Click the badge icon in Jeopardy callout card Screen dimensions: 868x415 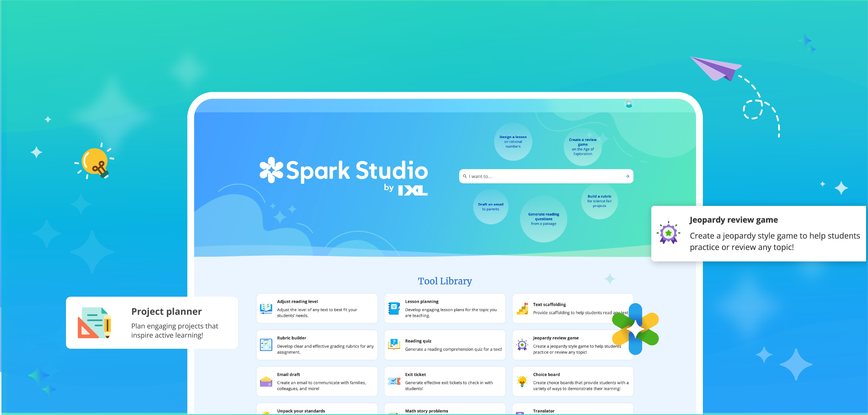pyautogui.click(x=669, y=233)
